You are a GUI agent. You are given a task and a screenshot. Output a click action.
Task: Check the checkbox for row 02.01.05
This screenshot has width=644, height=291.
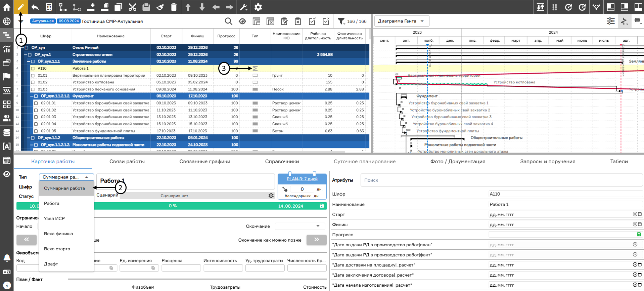[36, 131]
